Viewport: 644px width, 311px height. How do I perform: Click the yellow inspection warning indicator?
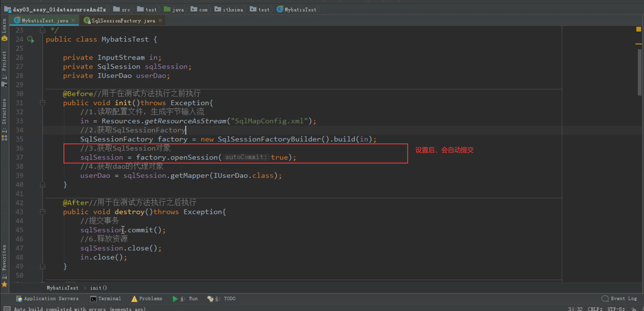click(x=639, y=29)
